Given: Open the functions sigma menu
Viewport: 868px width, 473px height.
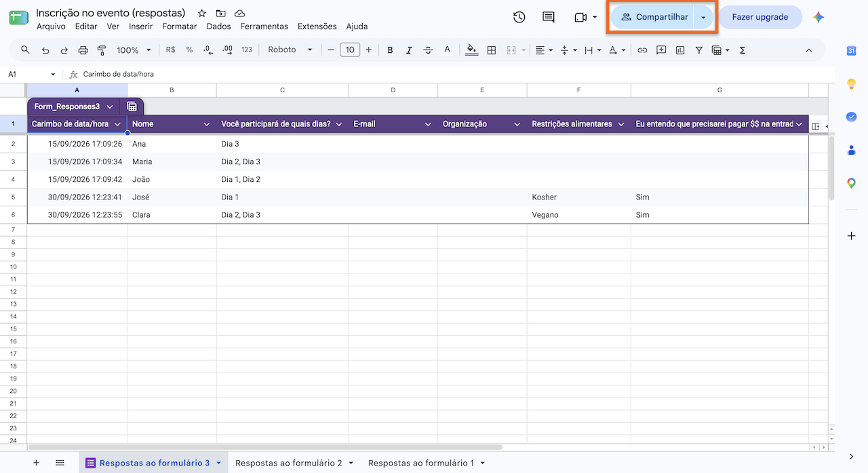Looking at the screenshot, I should point(743,50).
